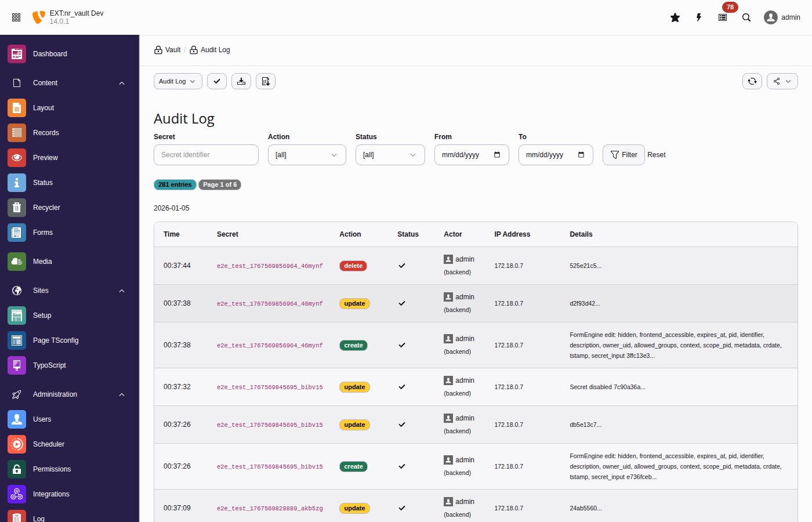Reload the Audit Log via refresh button
The image size is (812, 522).
(x=752, y=81)
